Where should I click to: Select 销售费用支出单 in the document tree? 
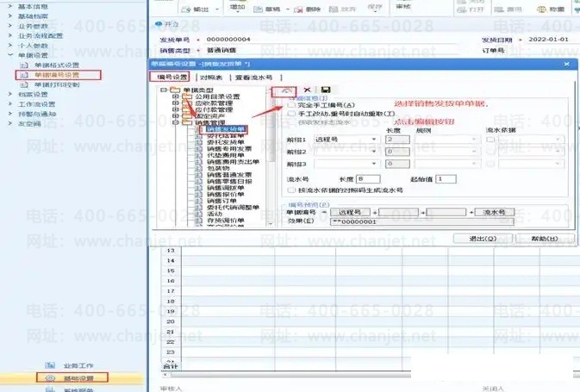tap(233, 162)
